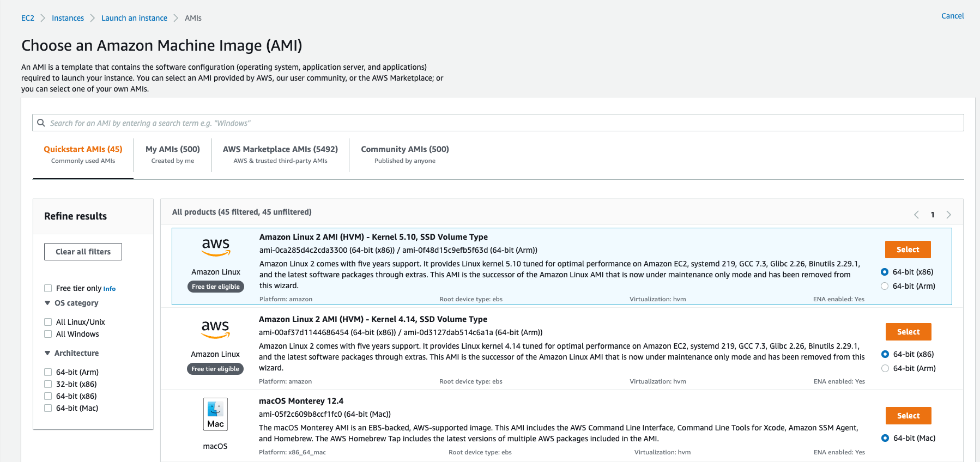Check the All Linux/Unix filter
This screenshot has width=980, height=462.
[x=48, y=322]
